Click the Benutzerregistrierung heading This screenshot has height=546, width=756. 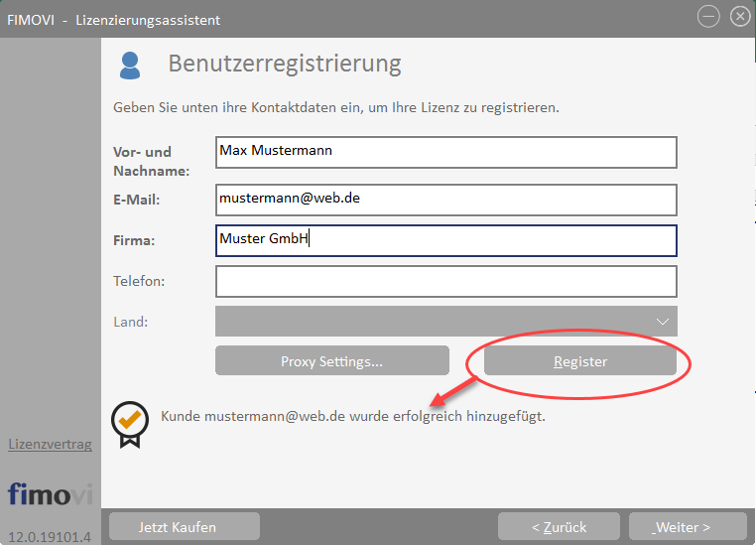coord(285,64)
